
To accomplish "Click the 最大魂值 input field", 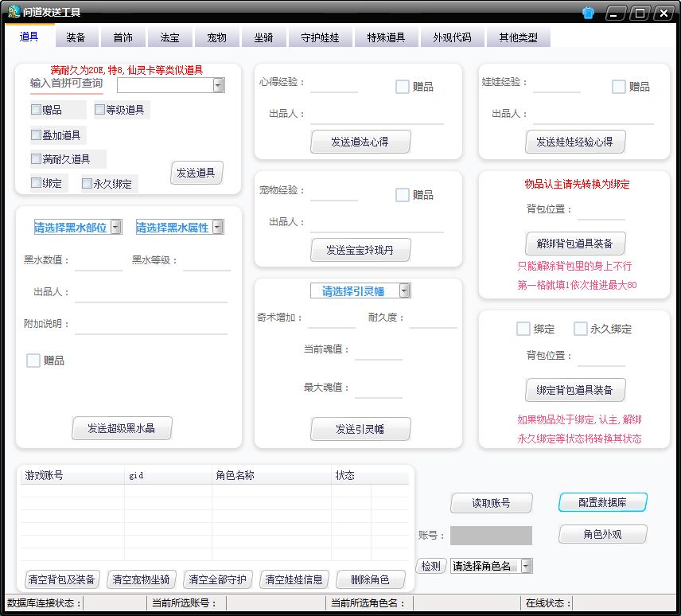I will point(379,391).
